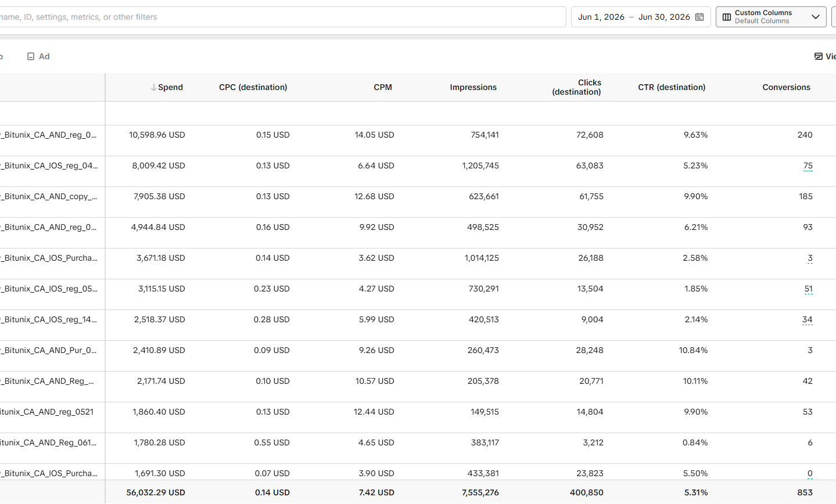Open the 51 conversions underlined value

(808, 289)
